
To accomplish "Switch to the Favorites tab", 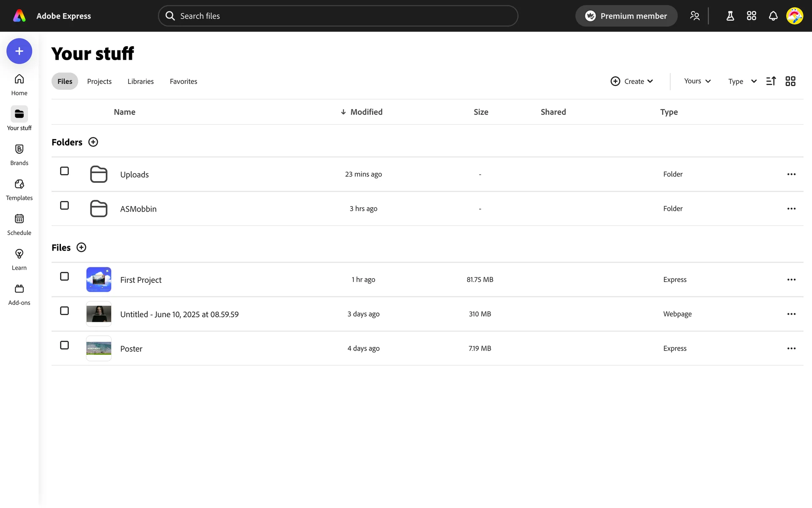I will pyautogui.click(x=183, y=81).
